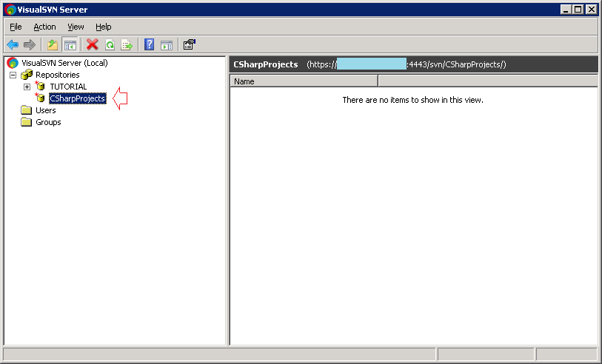Click the TUTORIAL repository icon
The height and width of the screenshot is (364, 602).
coord(40,87)
